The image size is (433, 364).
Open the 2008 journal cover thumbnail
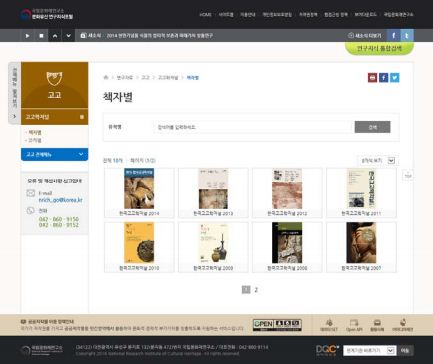(x=287, y=243)
